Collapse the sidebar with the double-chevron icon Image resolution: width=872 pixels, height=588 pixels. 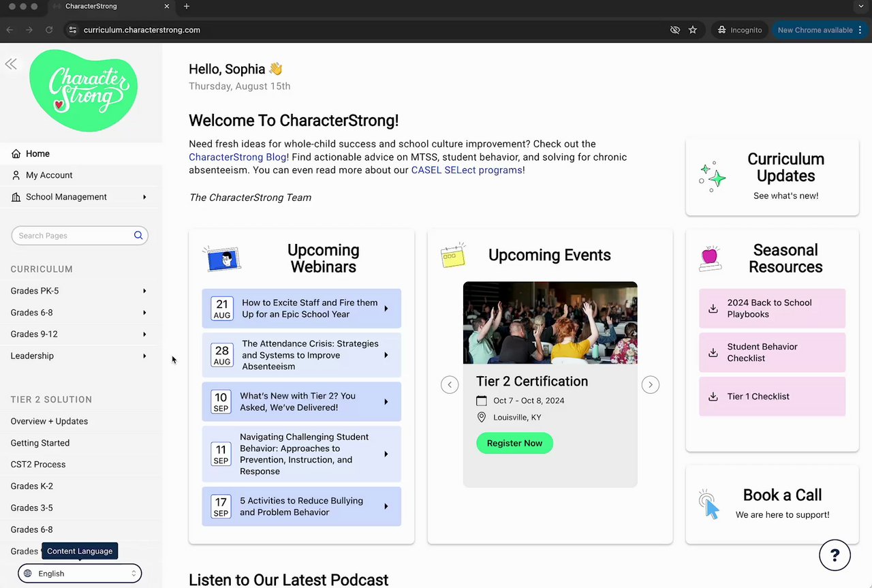click(x=11, y=64)
